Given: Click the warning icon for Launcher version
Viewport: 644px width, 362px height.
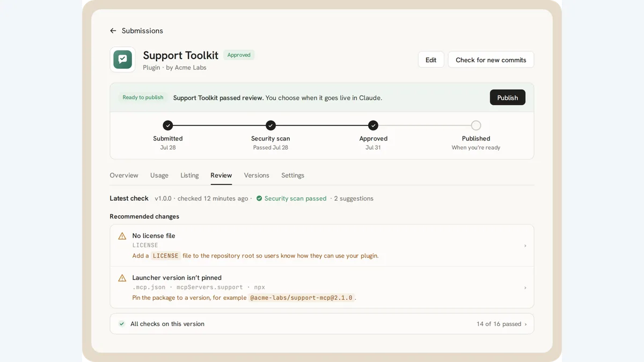Looking at the screenshot, I should [x=122, y=278].
